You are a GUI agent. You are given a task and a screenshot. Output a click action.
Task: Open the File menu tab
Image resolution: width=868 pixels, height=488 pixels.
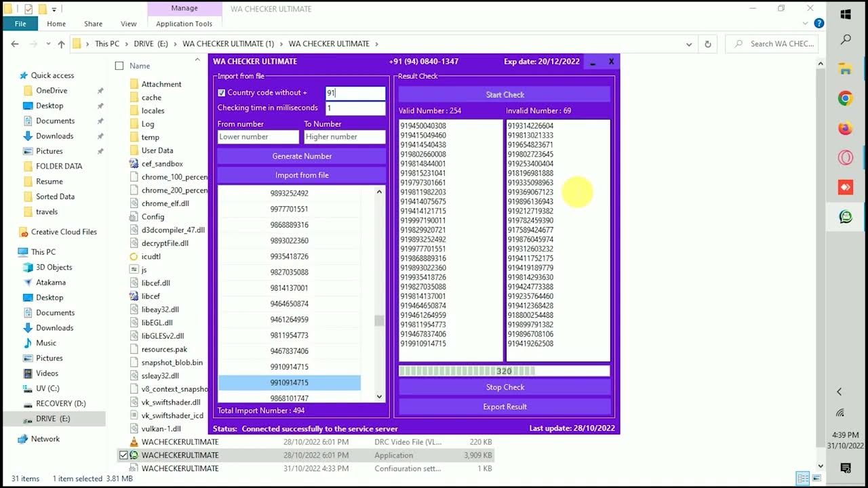click(x=20, y=24)
